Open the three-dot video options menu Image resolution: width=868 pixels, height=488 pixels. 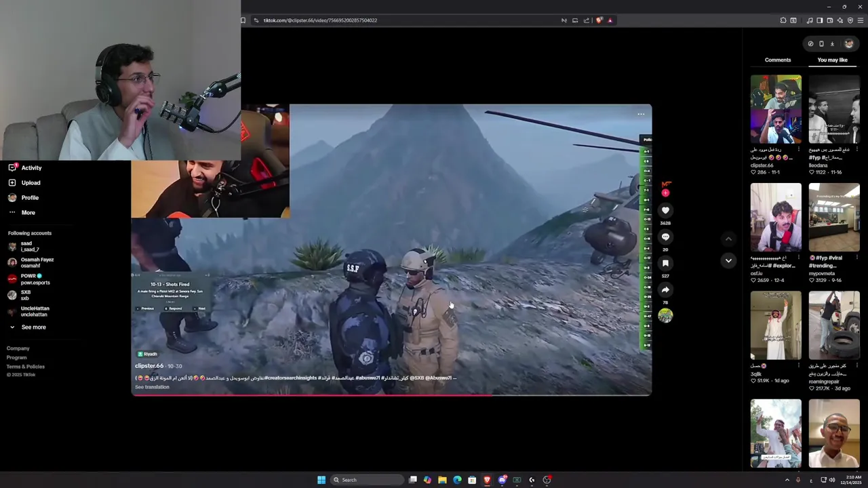click(641, 114)
